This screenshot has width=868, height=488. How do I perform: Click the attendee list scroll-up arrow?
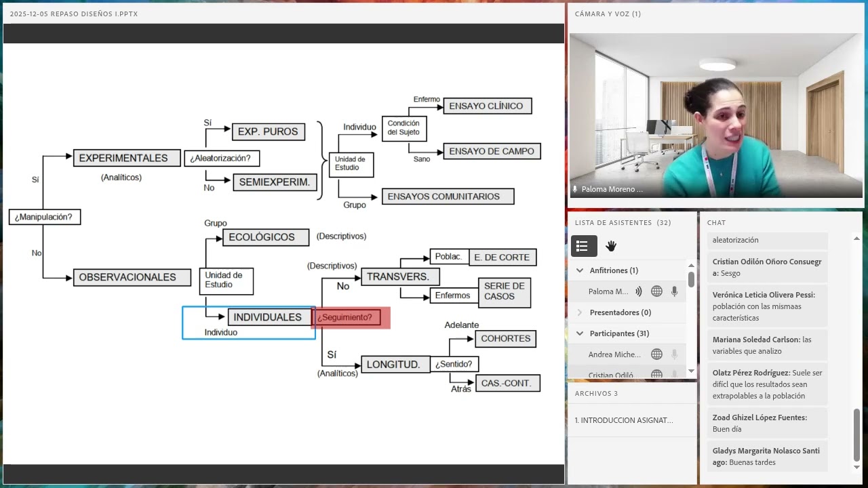click(691, 266)
